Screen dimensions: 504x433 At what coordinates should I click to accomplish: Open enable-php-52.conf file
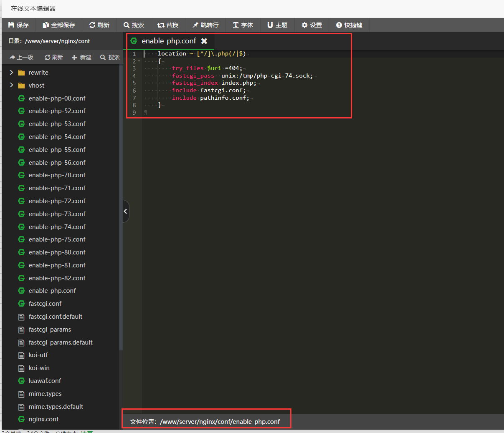tap(57, 111)
